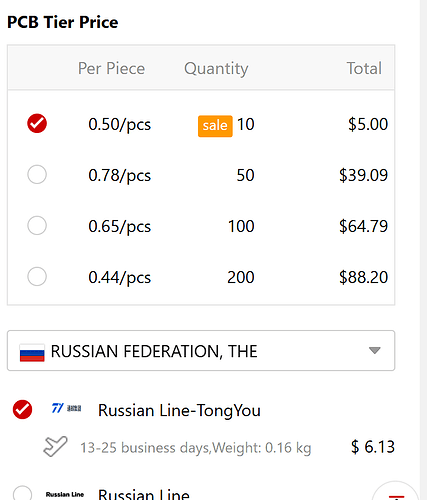Select the 100 pieces pricing tier

pos(37,225)
